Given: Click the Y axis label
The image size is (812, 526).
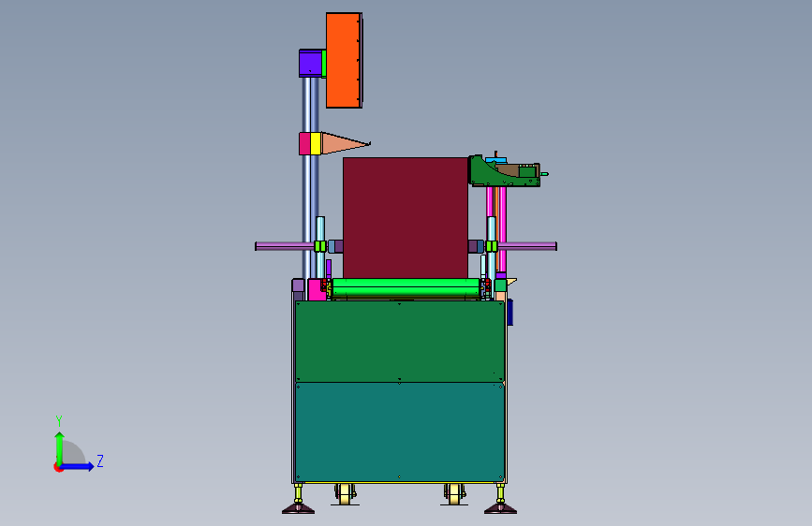Looking at the screenshot, I should coord(59,421).
